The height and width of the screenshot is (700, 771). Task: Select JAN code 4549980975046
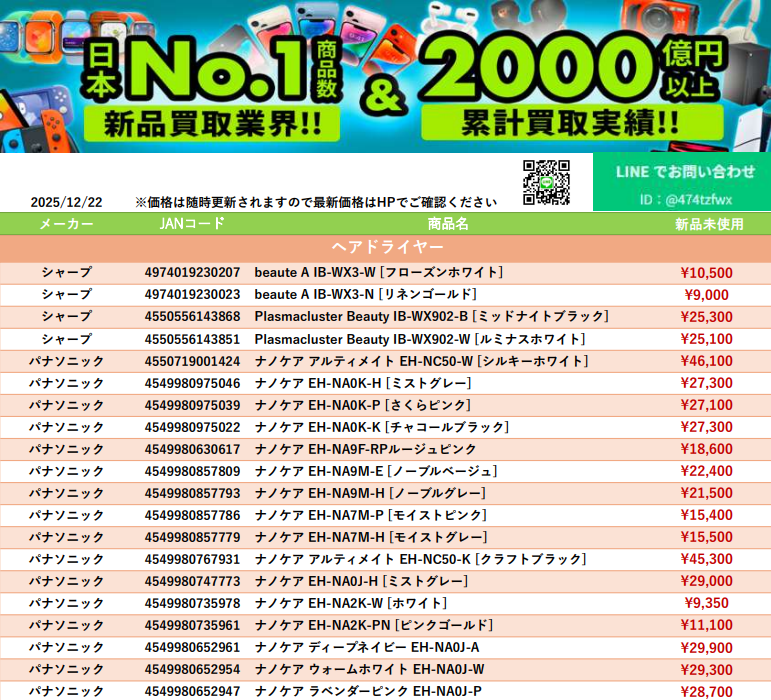coord(192,383)
